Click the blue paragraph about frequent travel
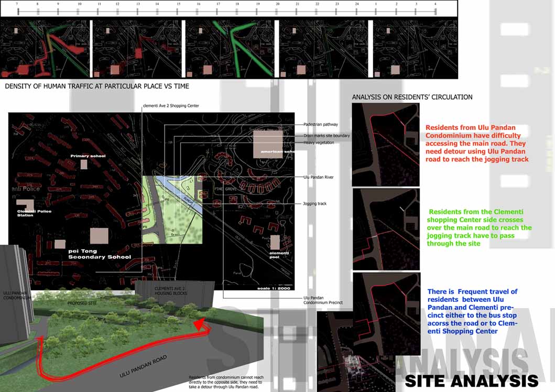This screenshot has height=392, width=555. click(472, 311)
